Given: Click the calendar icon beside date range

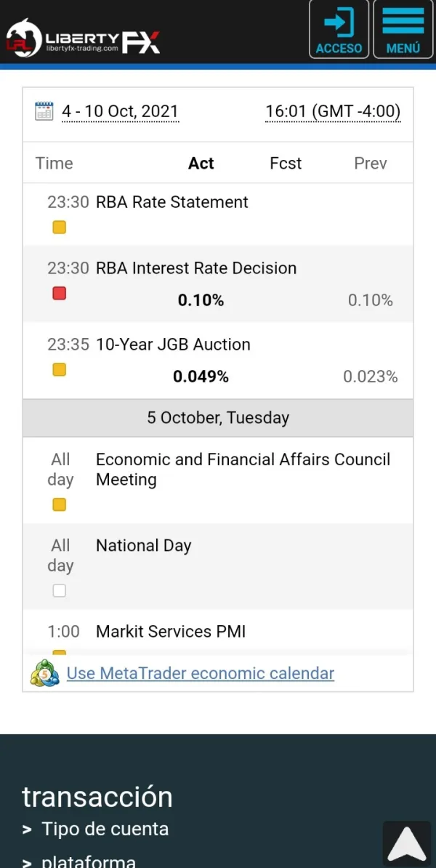Looking at the screenshot, I should (44, 111).
